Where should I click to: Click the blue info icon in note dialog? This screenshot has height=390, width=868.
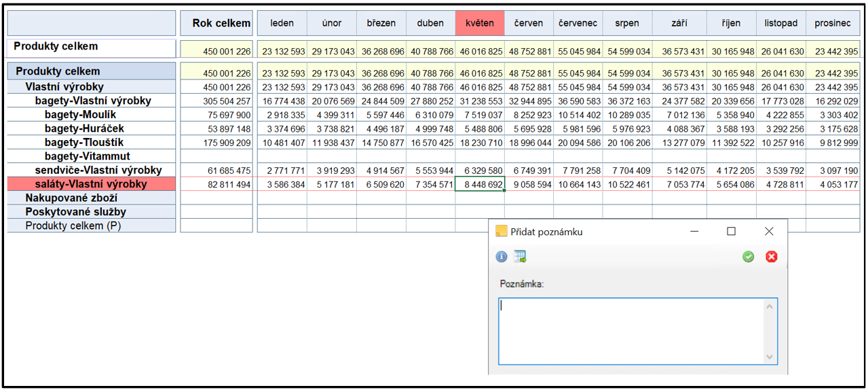tap(502, 257)
